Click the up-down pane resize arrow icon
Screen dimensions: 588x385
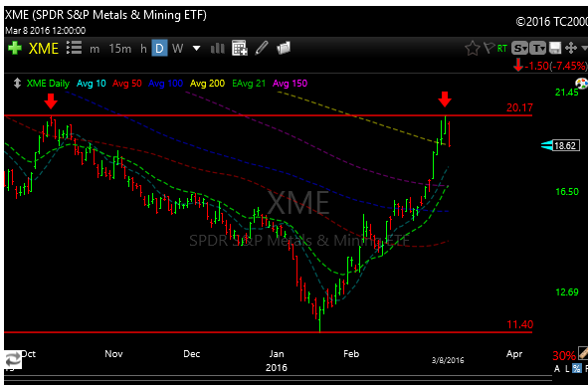(x=17, y=84)
